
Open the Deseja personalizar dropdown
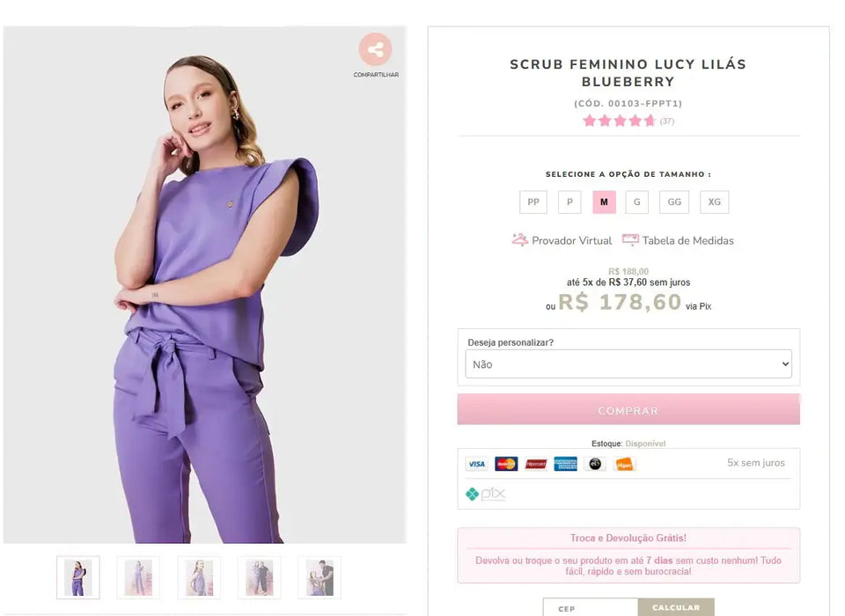[x=627, y=363]
